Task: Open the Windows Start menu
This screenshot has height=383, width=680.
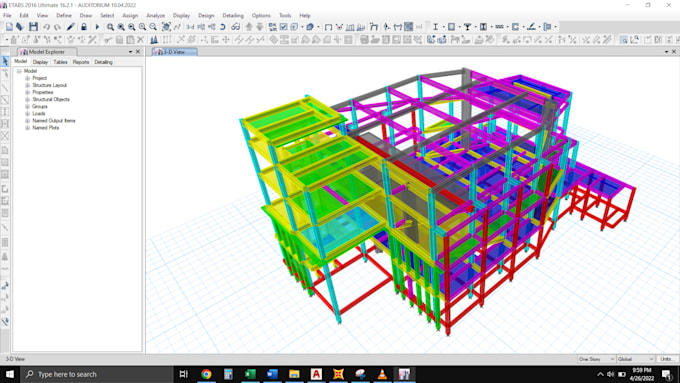Action: click(10, 374)
